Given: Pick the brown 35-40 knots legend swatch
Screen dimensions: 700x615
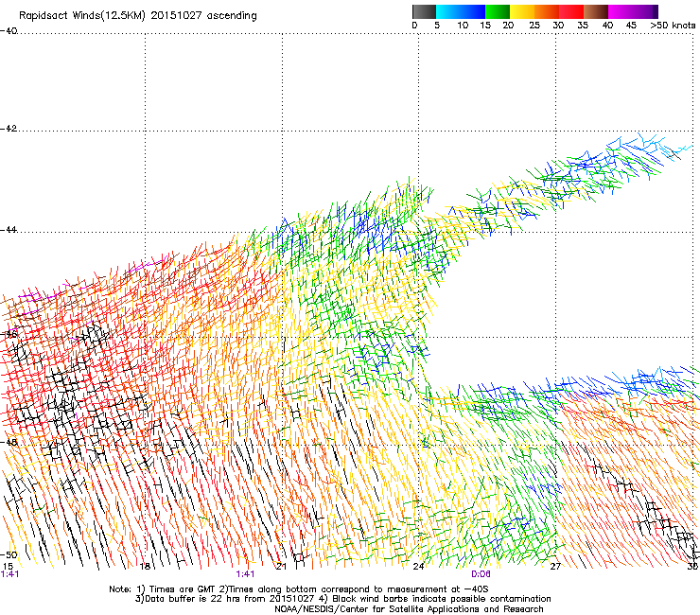Looking at the screenshot, I should coord(596,11).
